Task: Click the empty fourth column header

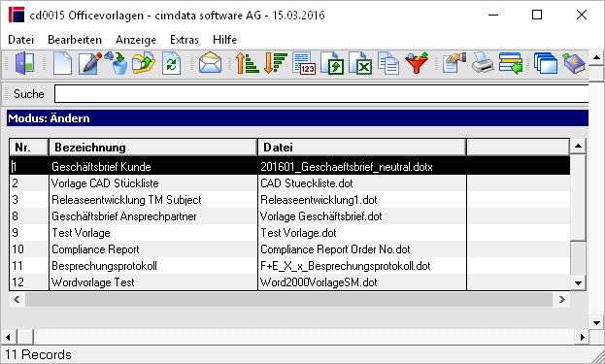Action: point(519,148)
